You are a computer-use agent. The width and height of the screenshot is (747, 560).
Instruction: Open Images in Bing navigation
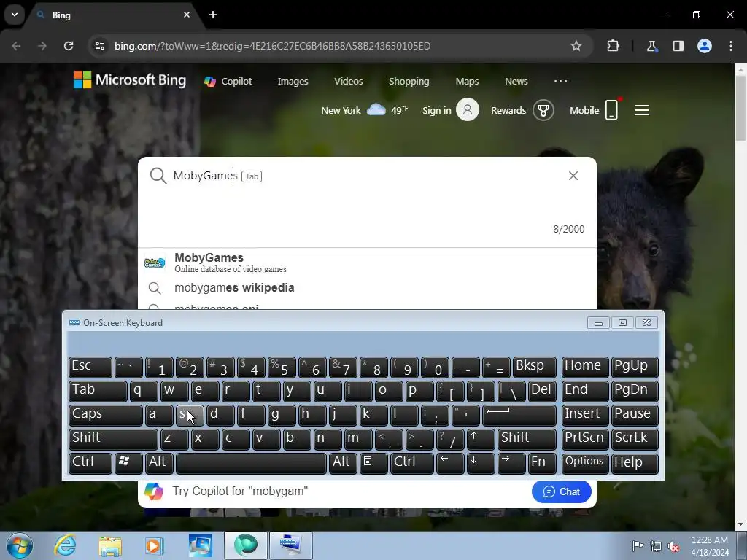click(x=293, y=82)
